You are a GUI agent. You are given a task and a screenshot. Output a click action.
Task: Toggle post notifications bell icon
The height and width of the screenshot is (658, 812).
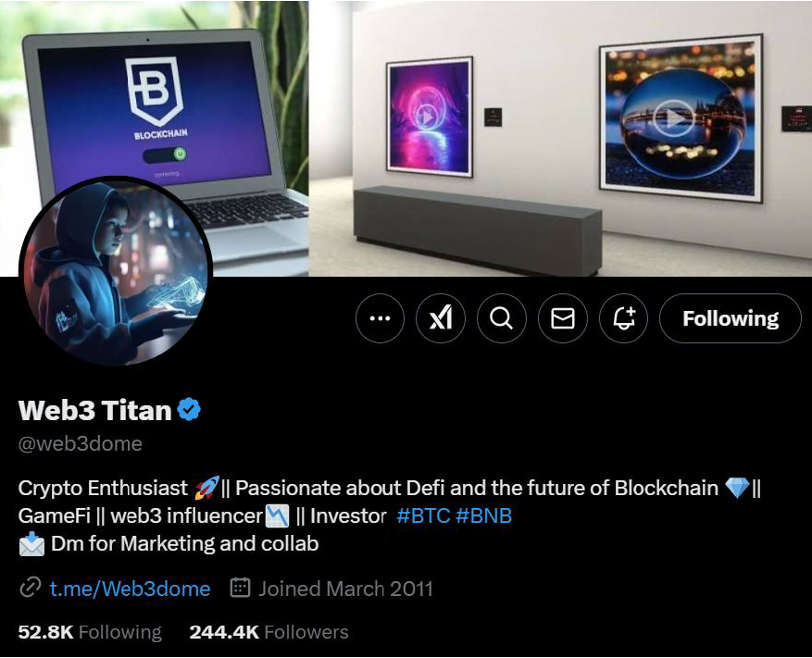623,318
